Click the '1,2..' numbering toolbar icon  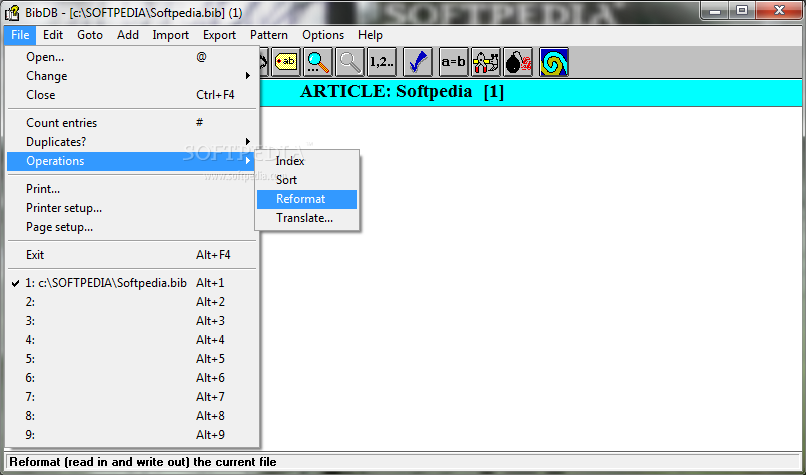[382, 62]
